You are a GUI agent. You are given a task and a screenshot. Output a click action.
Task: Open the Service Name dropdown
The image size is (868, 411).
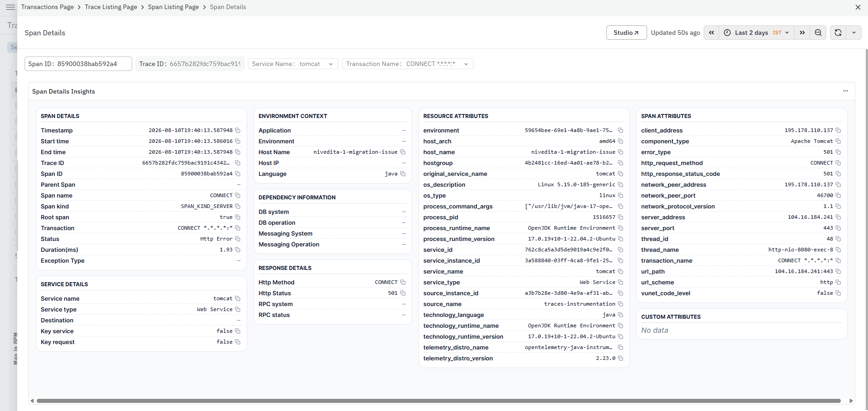pyautogui.click(x=293, y=64)
